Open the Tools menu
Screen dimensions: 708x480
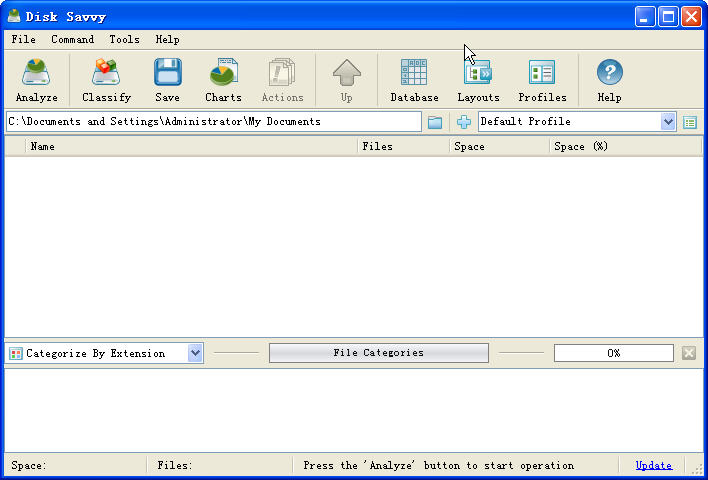(x=124, y=39)
